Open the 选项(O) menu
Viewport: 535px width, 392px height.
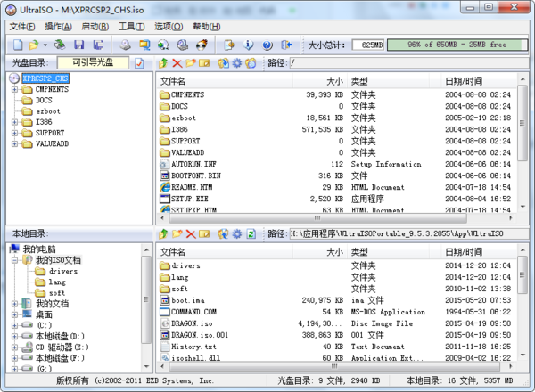click(x=169, y=27)
